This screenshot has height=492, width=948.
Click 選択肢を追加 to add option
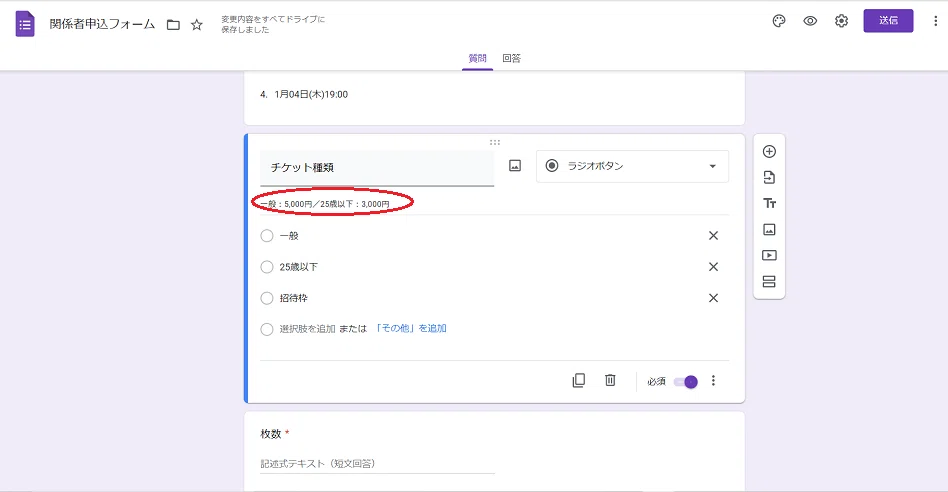tap(307, 329)
